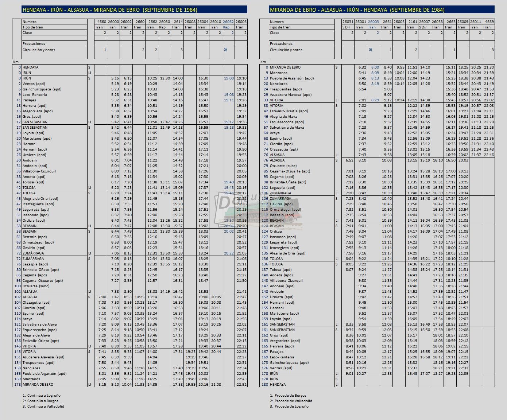Select 'MIRANDA DE EBRO' at km 178
Viewport: 507px width, 420px height.
pyautogui.click(x=38, y=385)
